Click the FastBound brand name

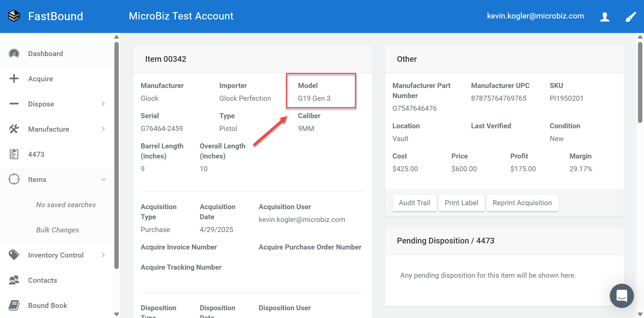pos(56,16)
